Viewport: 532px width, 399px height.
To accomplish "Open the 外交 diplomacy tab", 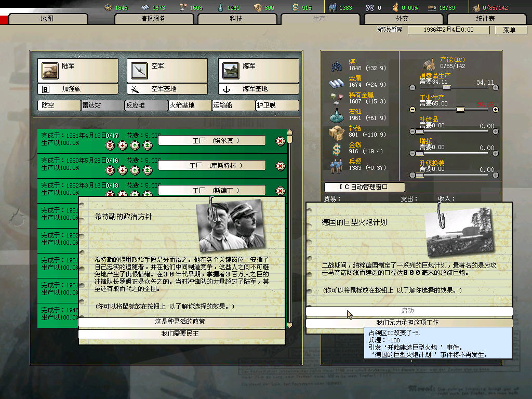I will coord(403,19).
